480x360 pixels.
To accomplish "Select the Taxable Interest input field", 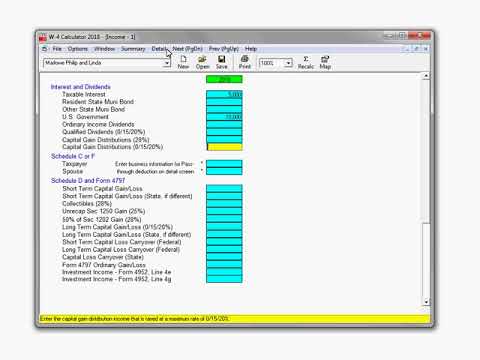I will [224, 94].
